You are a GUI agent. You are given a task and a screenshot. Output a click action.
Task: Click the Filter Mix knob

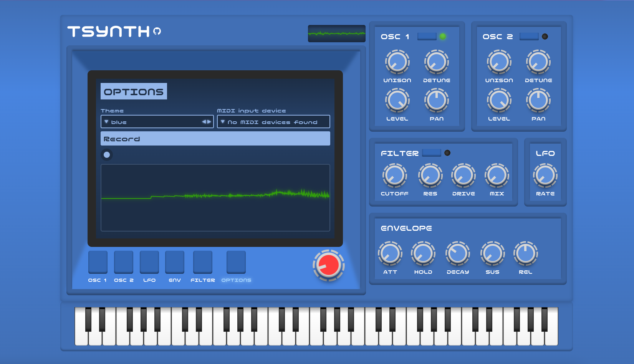tap(497, 176)
